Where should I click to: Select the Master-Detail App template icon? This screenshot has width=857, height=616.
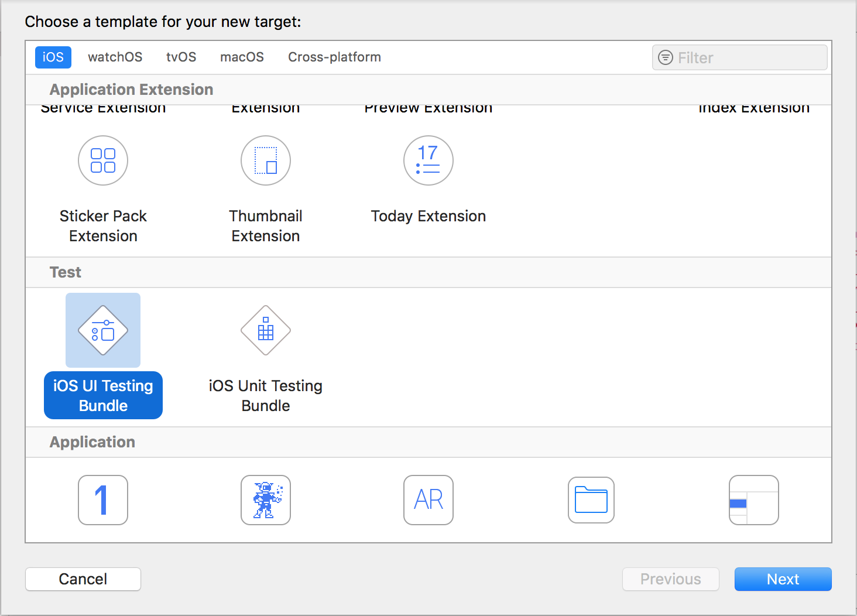pyautogui.click(x=753, y=500)
